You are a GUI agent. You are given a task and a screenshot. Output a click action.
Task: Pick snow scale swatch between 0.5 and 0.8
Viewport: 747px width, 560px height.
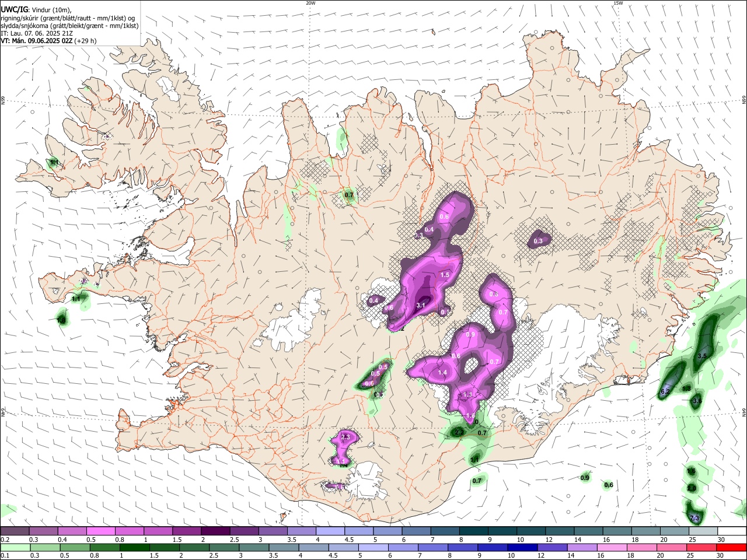tap(101, 531)
